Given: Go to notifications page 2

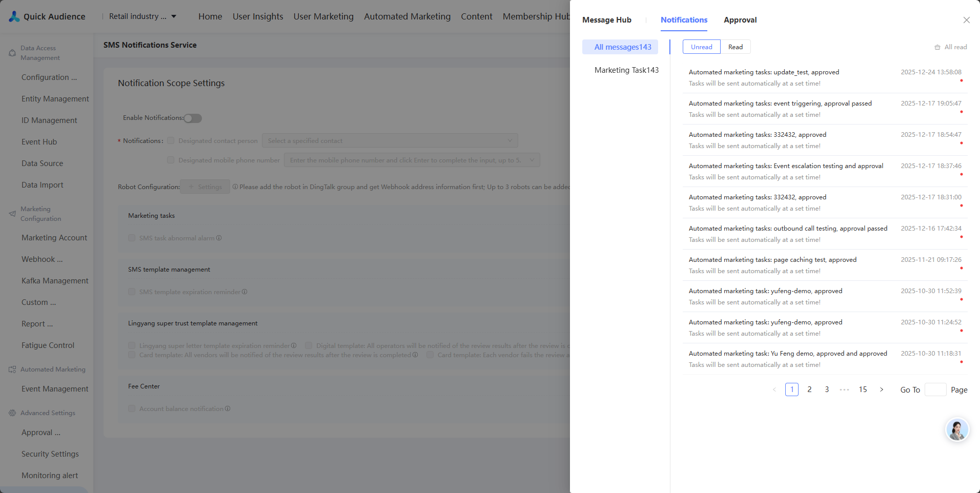Looking at the screenshot, I should point(809,389).
